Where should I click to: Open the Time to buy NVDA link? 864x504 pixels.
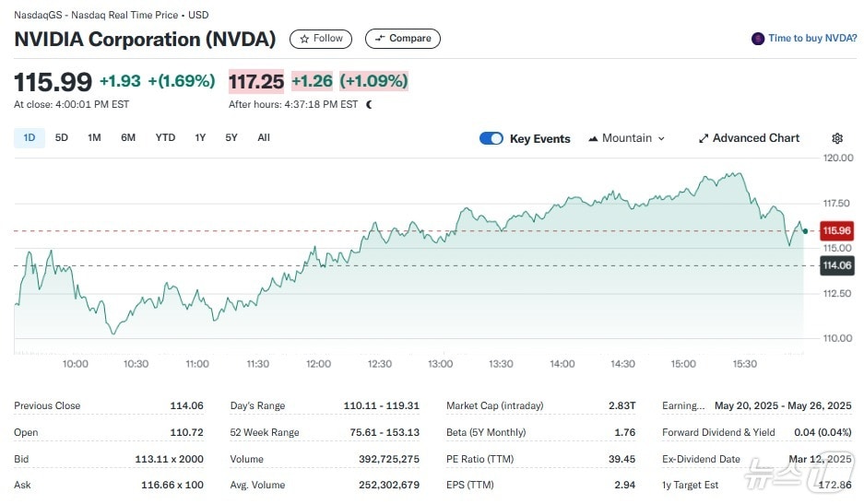coord(812,39)
